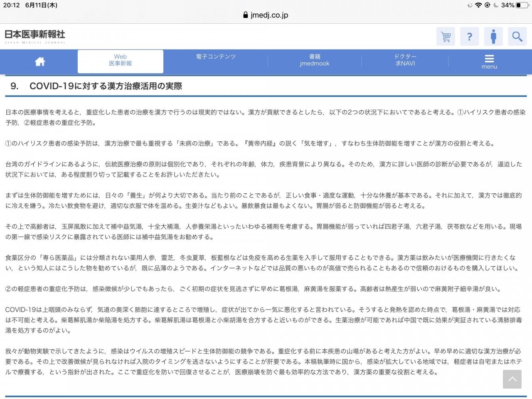The image size is (532, 399).
Task: Expand the hamburger menu
Action: 489,62
